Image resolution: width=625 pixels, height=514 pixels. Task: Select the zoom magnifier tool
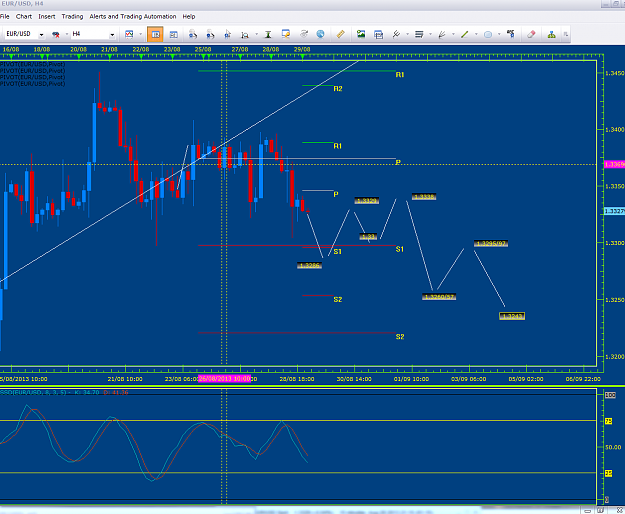coord(245,35)
